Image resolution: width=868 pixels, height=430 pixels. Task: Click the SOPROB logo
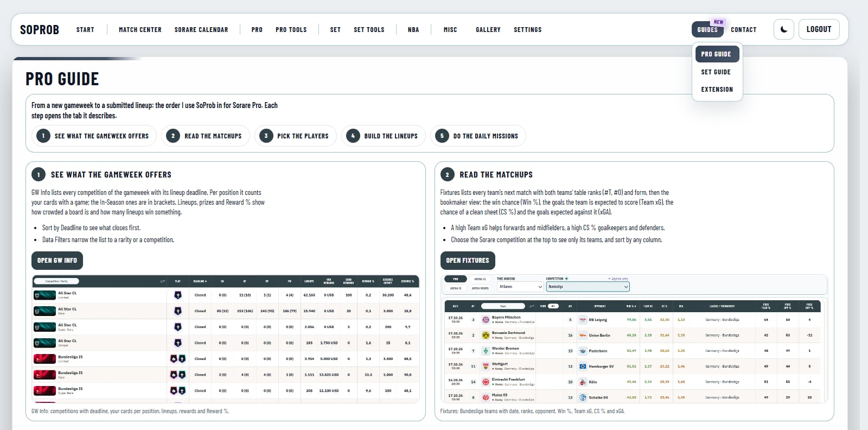tap(40, 29)
